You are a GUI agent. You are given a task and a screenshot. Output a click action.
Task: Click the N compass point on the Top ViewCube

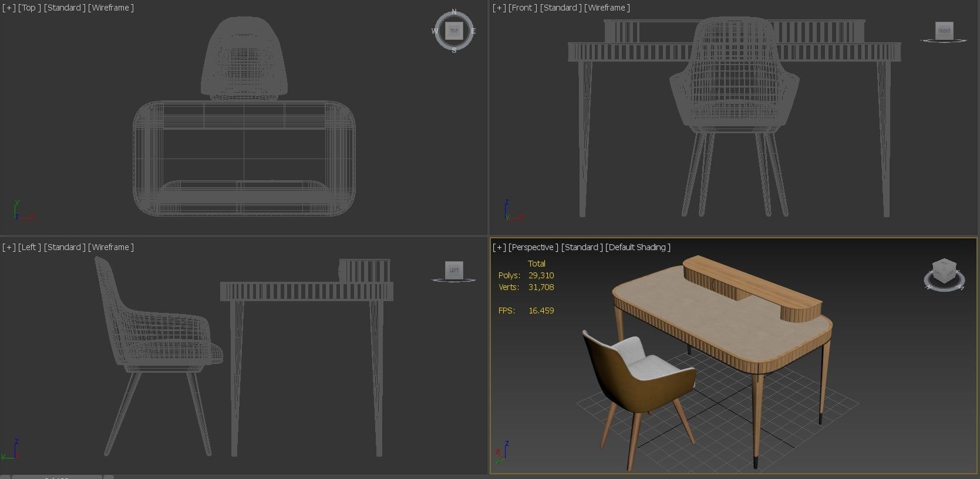454,12
